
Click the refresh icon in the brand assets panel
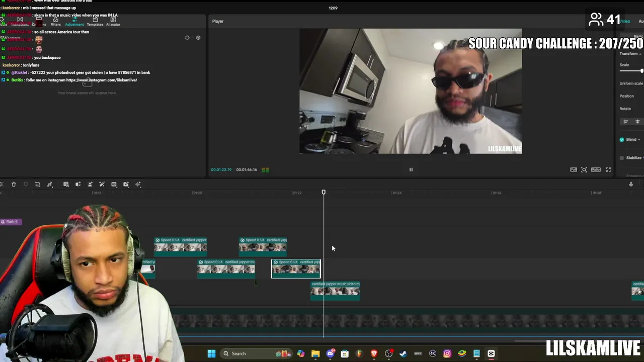187,38
